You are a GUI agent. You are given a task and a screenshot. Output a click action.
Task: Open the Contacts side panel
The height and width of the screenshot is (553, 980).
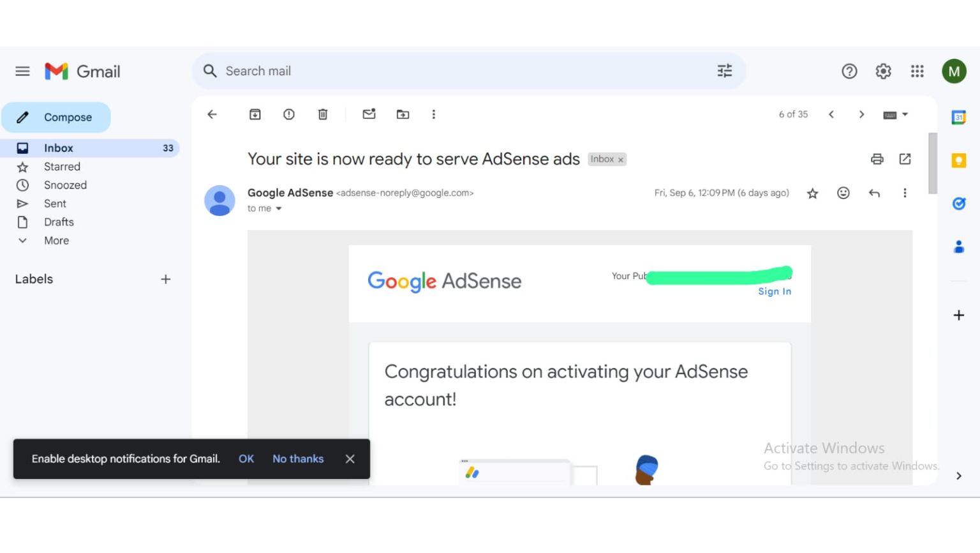click(958, 246)
